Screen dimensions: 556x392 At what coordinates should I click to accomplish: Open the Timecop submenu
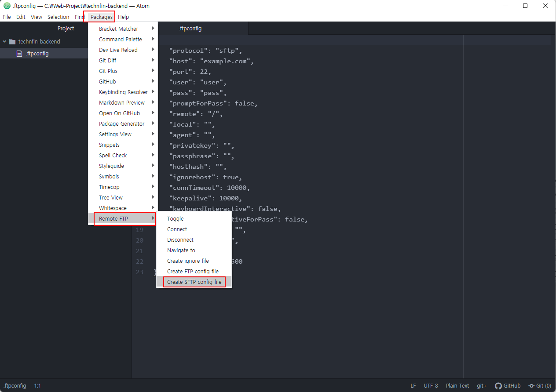tap(123, 187)
